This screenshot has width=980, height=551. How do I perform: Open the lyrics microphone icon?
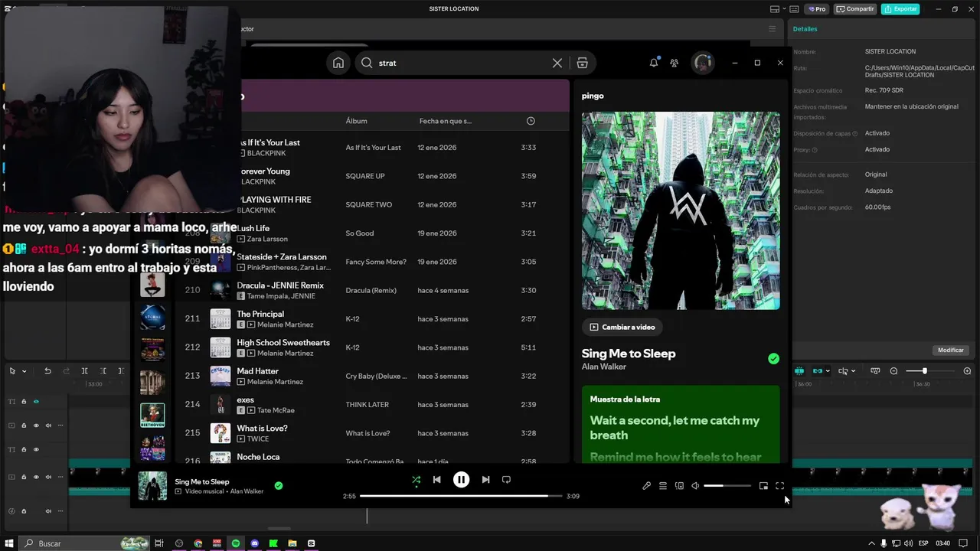646,486
